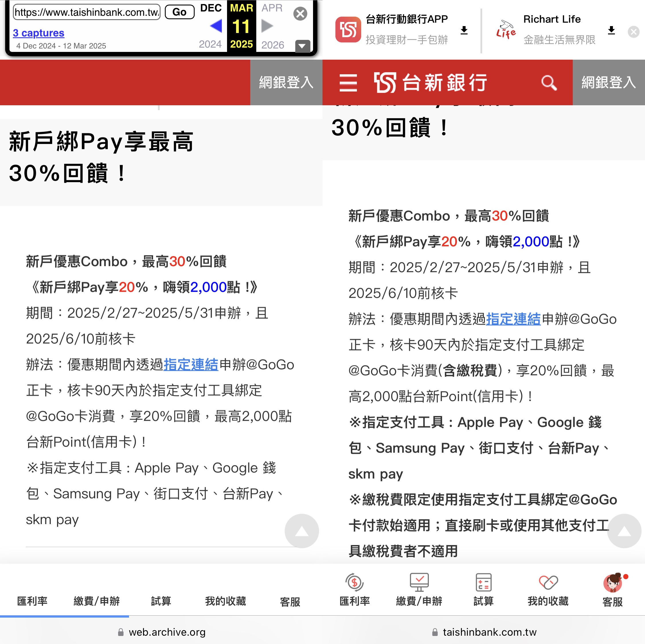Click the Wayback Machine URL input field

tap(87, 12)
